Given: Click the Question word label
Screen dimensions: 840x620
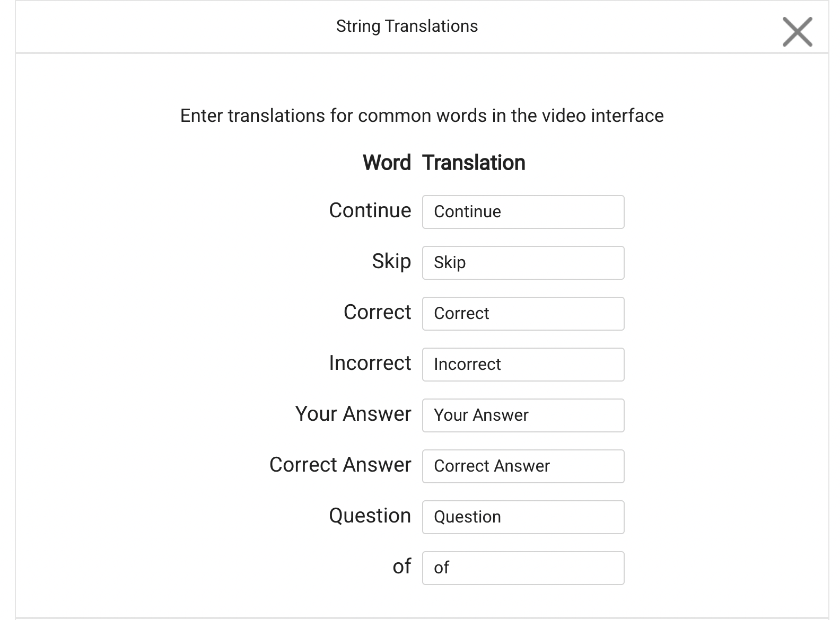Looking at the screenshot, I should [370, 516].
